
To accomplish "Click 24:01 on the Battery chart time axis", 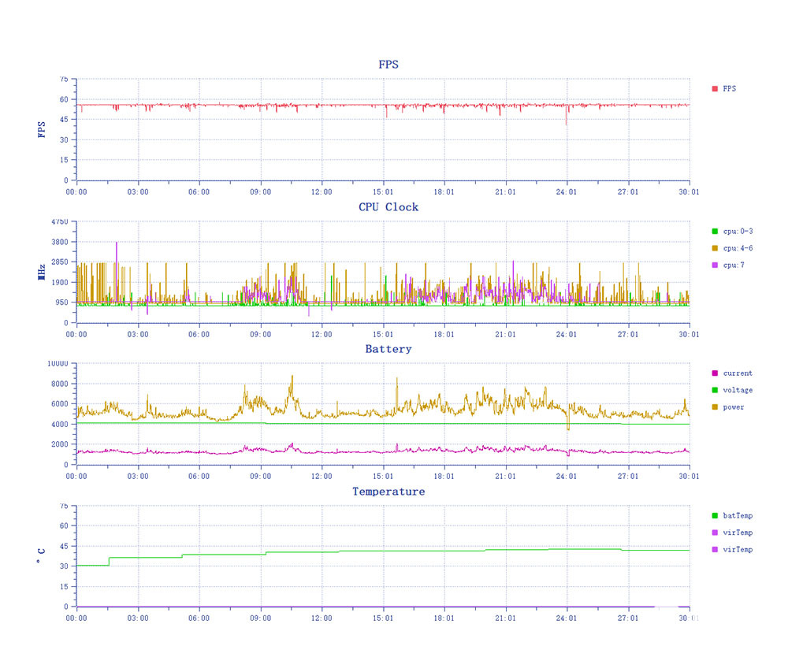I will 567,476.
